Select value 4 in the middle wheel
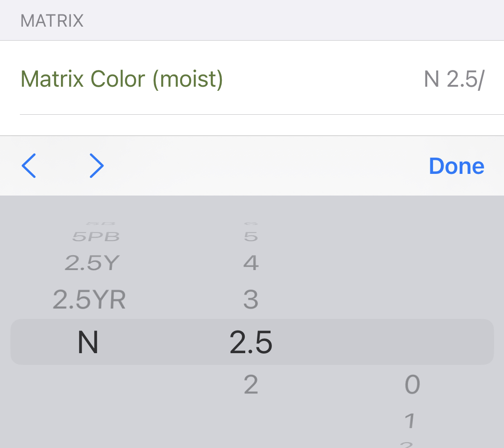The width and height of the screenshot is (504, 448). pos(251,263)
